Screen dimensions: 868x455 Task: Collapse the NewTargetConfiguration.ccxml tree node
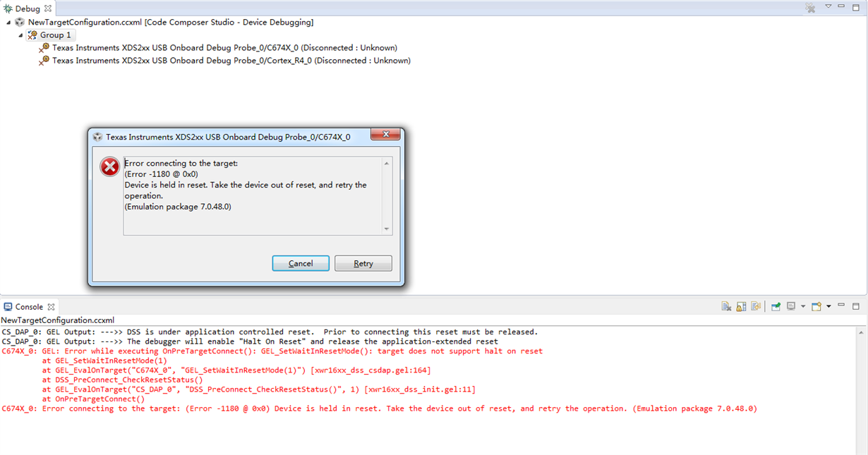click(x=8, y=23)
